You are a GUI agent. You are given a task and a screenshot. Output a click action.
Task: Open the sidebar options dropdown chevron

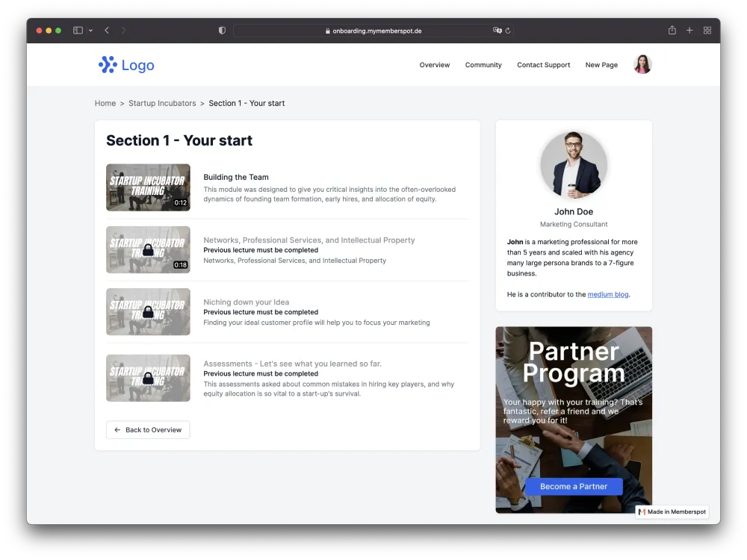[x=90, y=31]
